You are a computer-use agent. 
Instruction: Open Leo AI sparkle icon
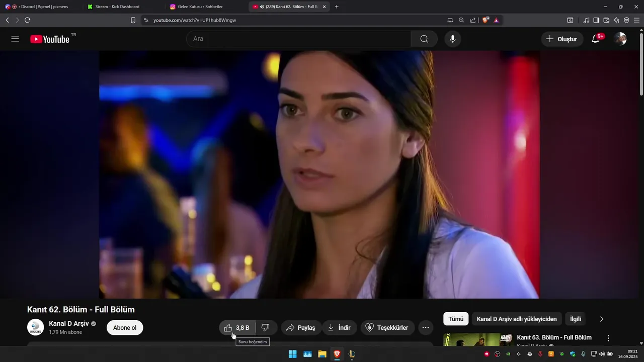616,20
